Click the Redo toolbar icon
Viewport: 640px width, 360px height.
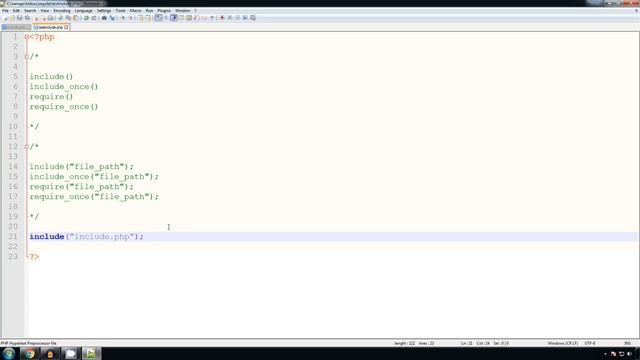(94, 18)
